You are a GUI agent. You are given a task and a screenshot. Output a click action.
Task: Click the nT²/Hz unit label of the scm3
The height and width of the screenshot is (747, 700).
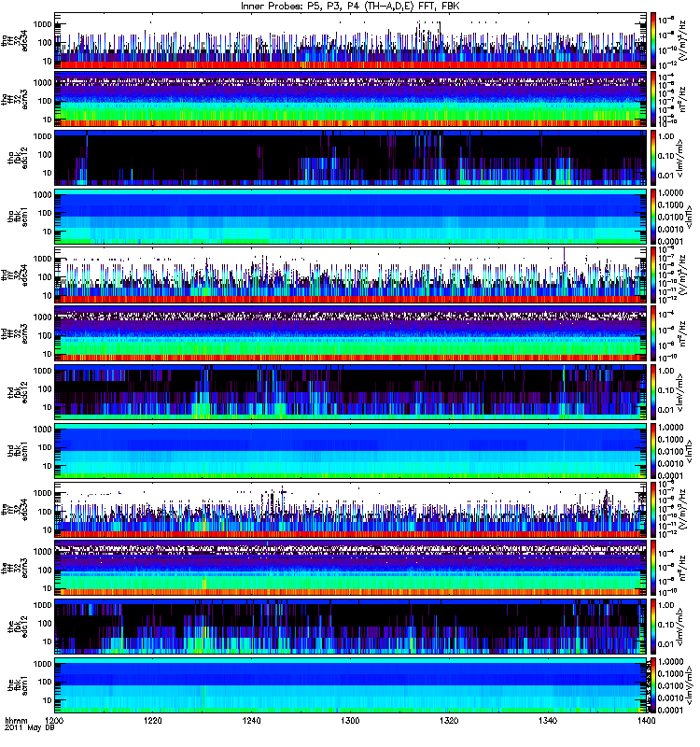pos(683,569)
